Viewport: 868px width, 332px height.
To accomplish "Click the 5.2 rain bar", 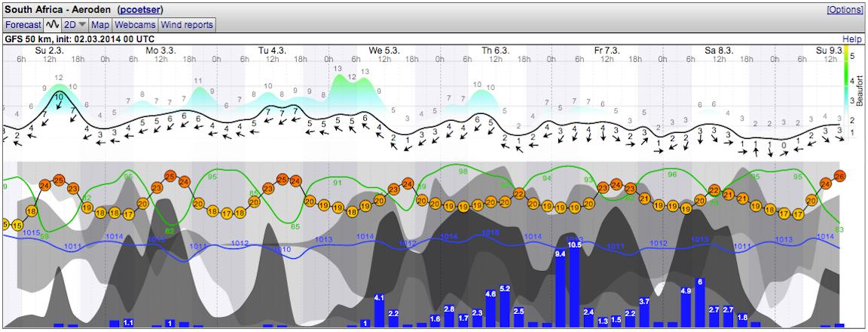I will click(x=505, y=306).
